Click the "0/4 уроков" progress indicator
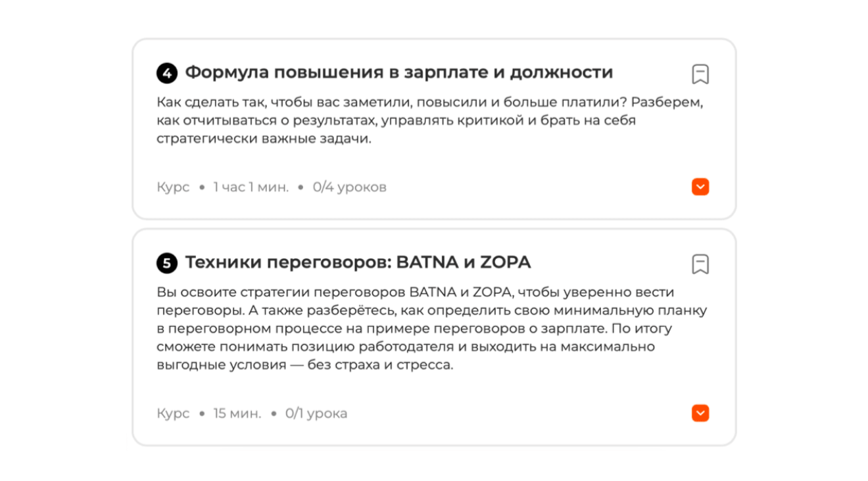This screenshot has height=481, width=868. (x=350, y=188)
